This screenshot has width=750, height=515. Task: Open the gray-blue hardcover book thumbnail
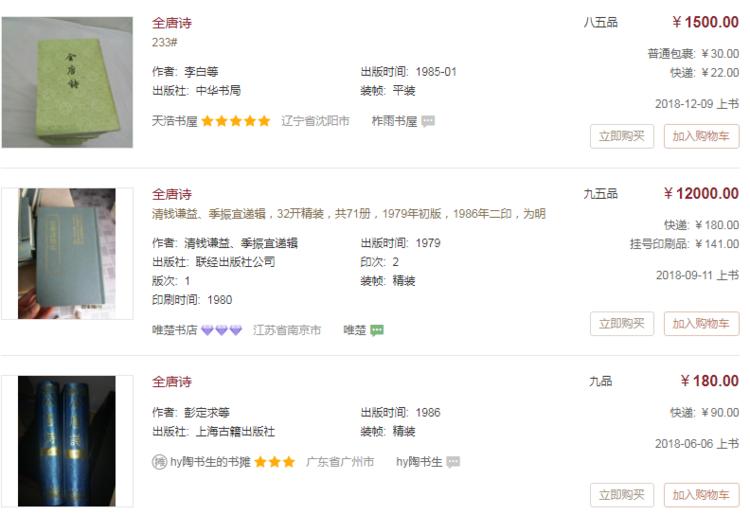coord(67,253)
